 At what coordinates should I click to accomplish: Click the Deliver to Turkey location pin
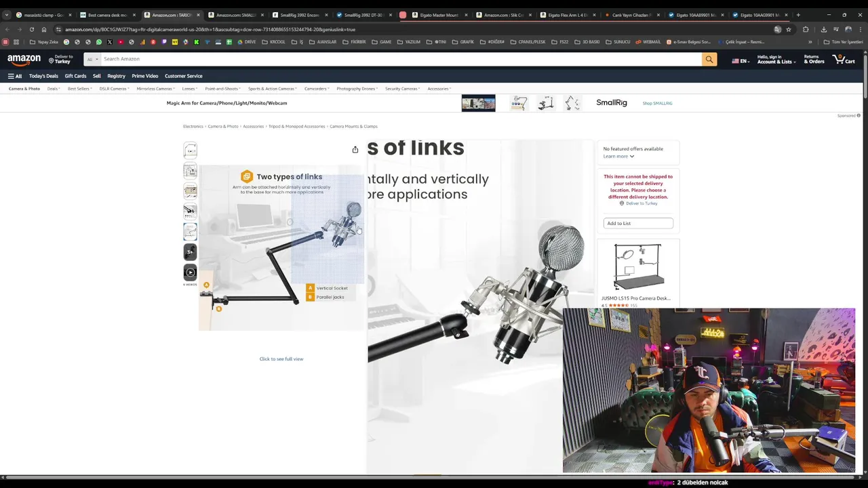click(52, 60)
